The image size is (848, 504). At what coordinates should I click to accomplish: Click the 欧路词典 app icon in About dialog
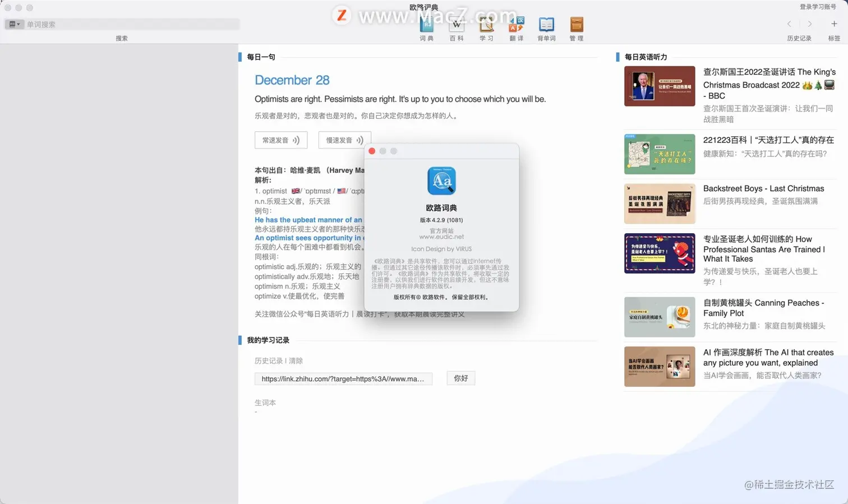tap(441, 181)
